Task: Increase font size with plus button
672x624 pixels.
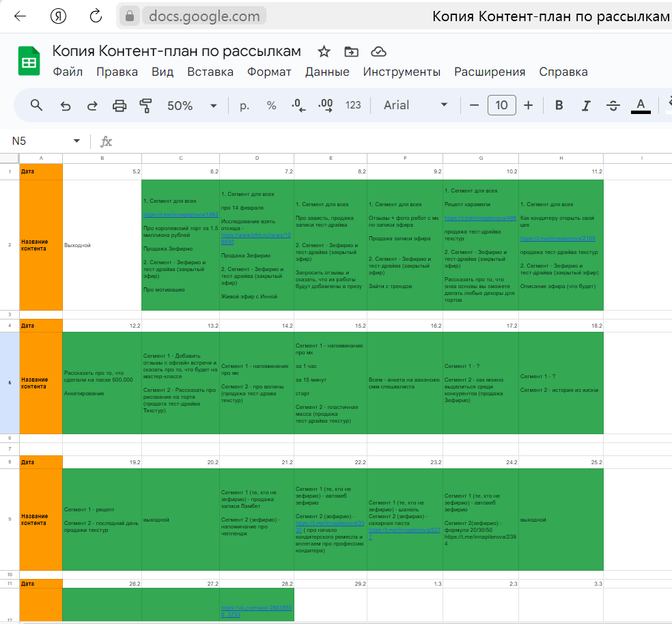Action: point(529,105)
